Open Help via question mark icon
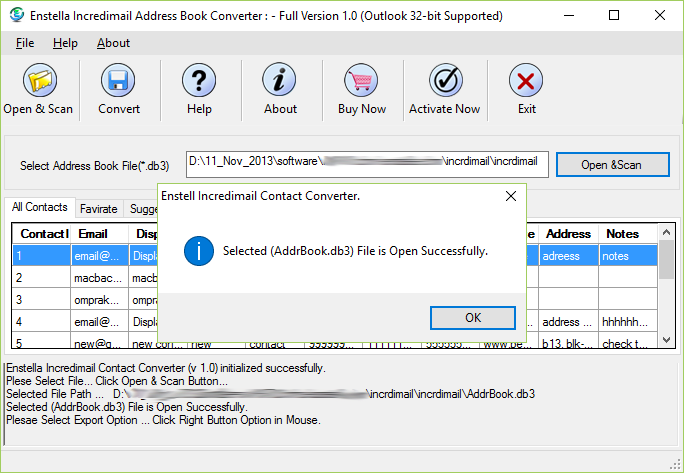Screen dimensions: 684x473 click(x=199, y=81)
